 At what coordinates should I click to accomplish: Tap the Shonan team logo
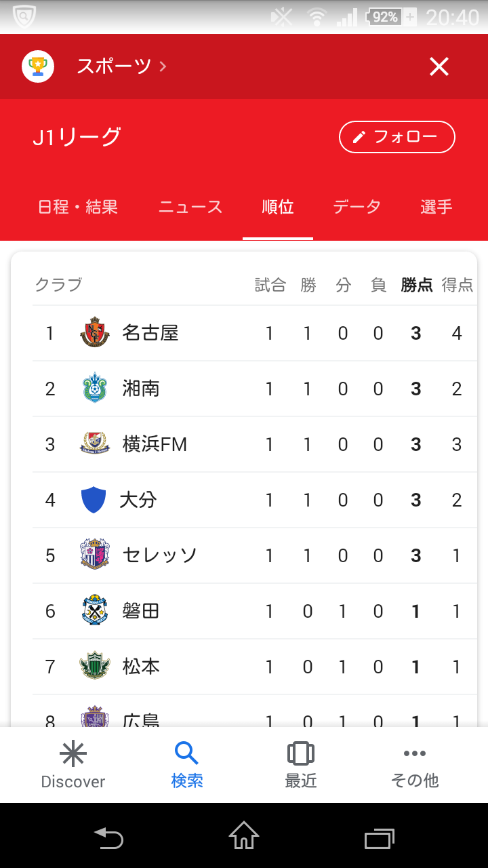(x=95, y=389)
